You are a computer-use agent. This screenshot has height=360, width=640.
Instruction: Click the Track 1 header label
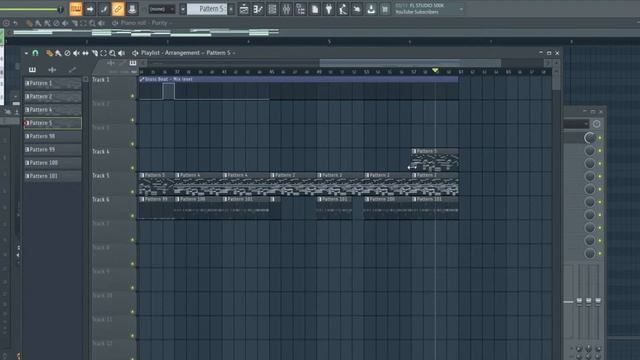[100, 80]
